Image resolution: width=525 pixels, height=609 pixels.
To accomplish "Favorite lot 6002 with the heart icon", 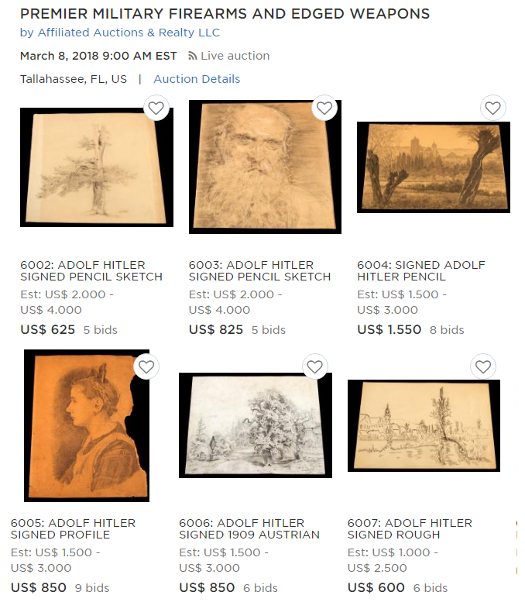I will 156,108.
